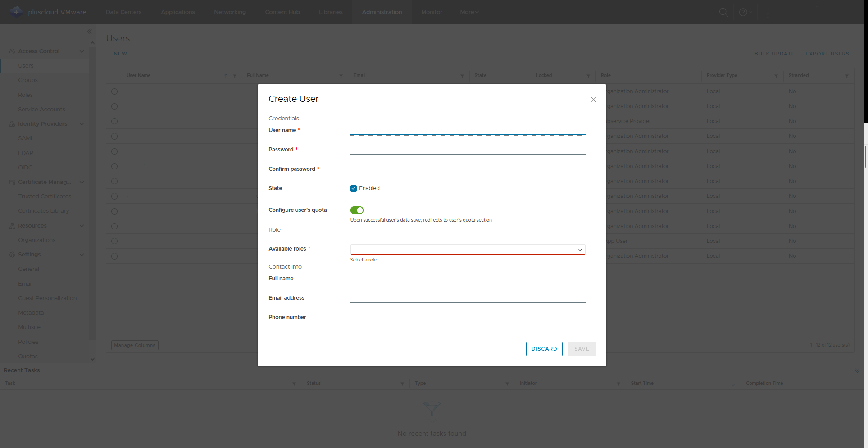868x448 pixels.
Task: Open the Libraries menu
Action: (x=331, y=12)
